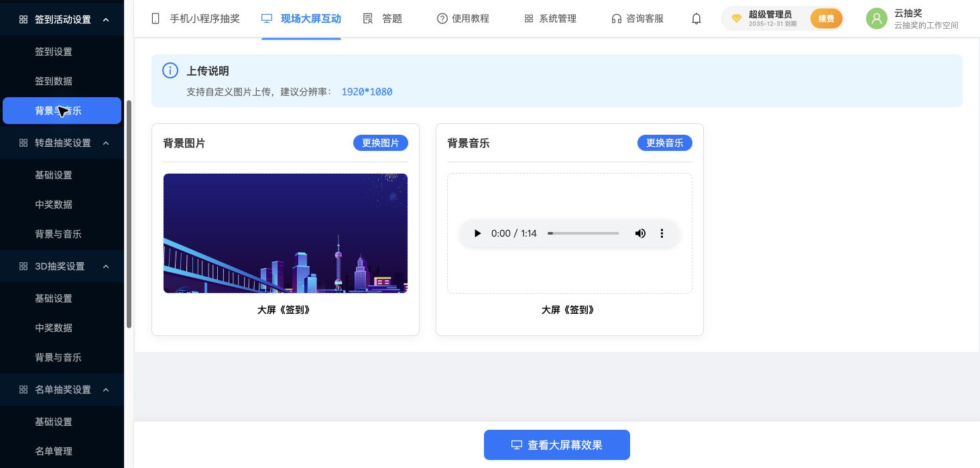The height and width of the screenshot is (468, 980).
Task: Click the grid icon beside 转盘抽奖设置
Action: (x=23, y=143)
